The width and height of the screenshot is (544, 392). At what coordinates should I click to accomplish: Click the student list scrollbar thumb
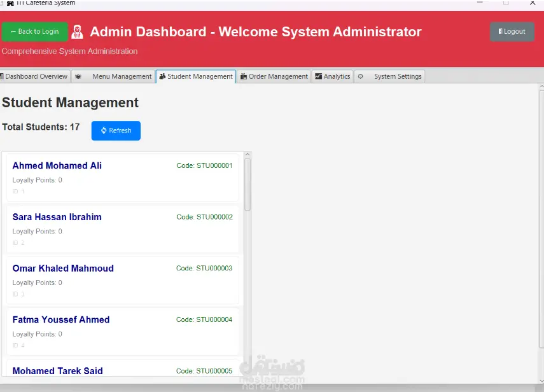[x=248, y=185]
